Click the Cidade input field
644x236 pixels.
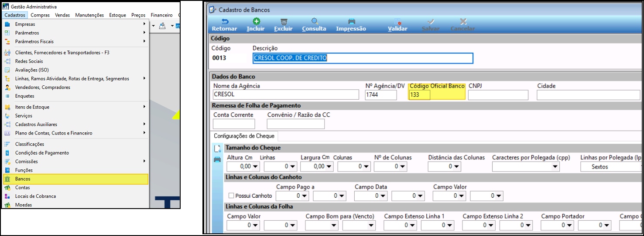589,94
